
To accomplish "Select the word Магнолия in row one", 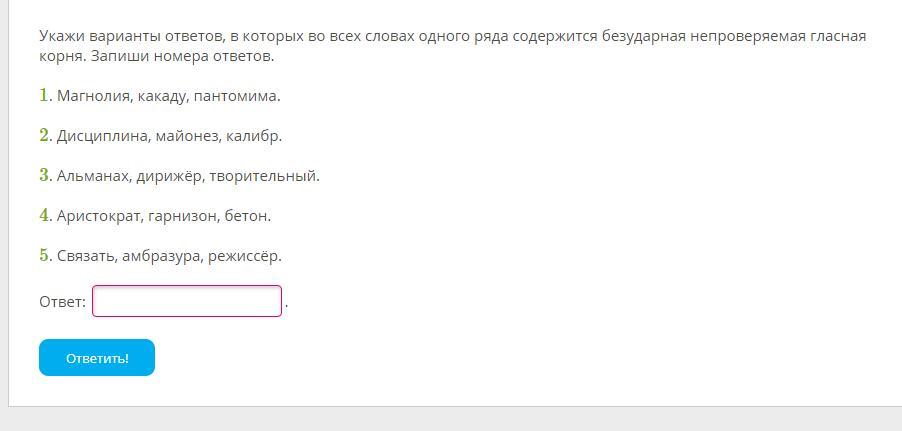I will tap(94, 96).
